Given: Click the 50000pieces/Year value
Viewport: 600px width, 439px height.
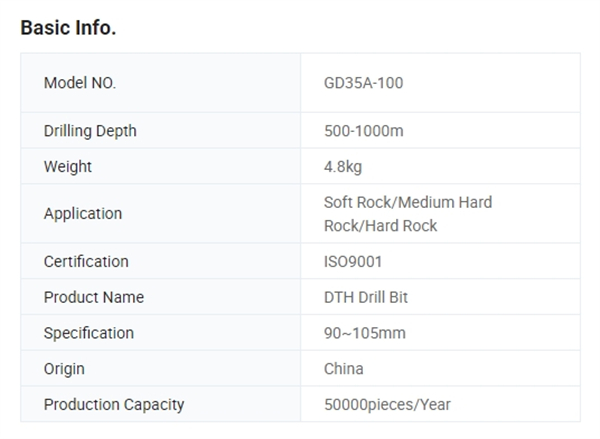Looking at the screenshot, I should coord(387,405).
